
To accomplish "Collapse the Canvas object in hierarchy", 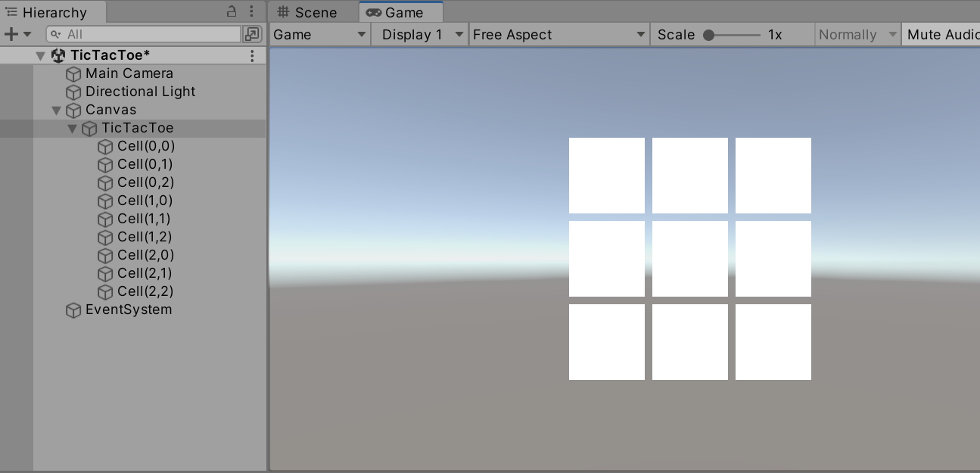I will coord(57,110).
